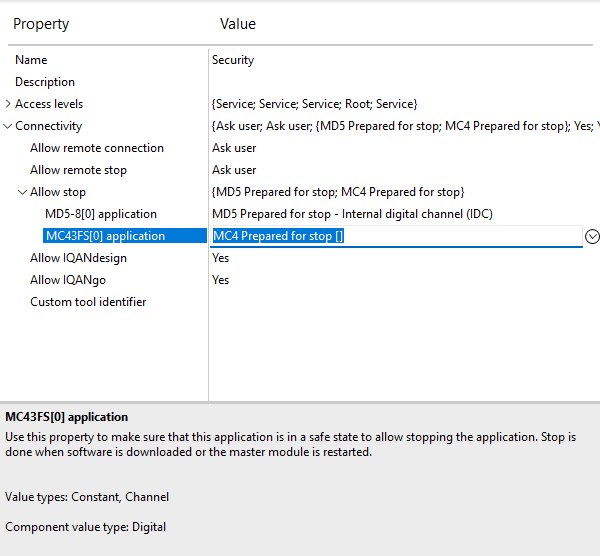This screenshot has width=600, height=556.
Task: Select Custom tool identifier property
Action: click(x=88, y=302)
